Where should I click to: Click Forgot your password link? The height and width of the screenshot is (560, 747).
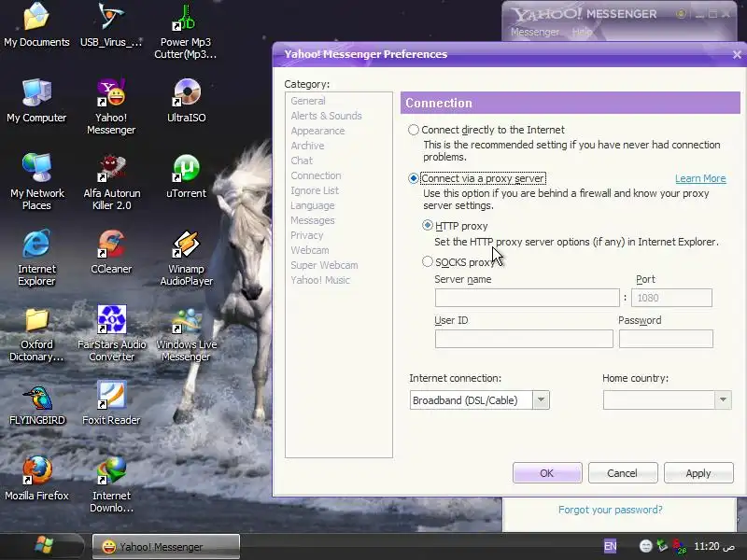[611, 510]
